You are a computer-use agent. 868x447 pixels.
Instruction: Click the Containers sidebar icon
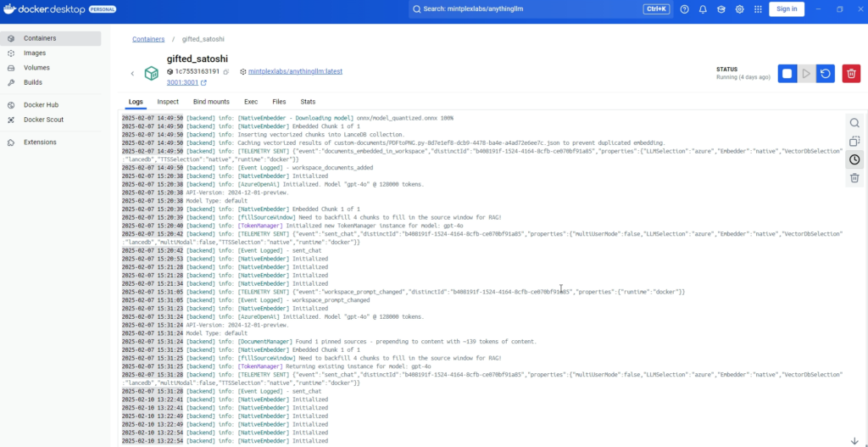click(x=11, y=38)
